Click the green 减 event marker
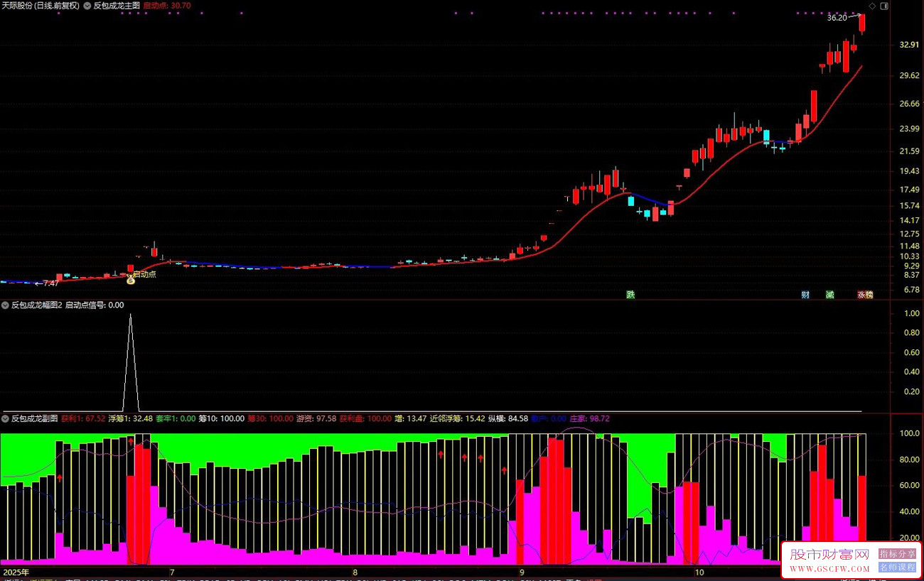This screenshot has width=924, height=581. [x=829, y=295]
